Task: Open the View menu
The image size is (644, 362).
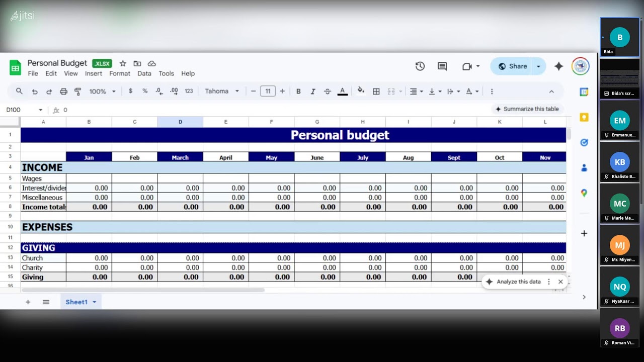Action: click(71, 73)
